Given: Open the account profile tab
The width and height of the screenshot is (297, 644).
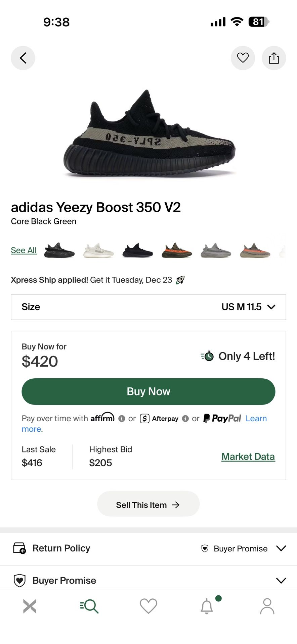Looking at the screenshot, I should point(267,606).
